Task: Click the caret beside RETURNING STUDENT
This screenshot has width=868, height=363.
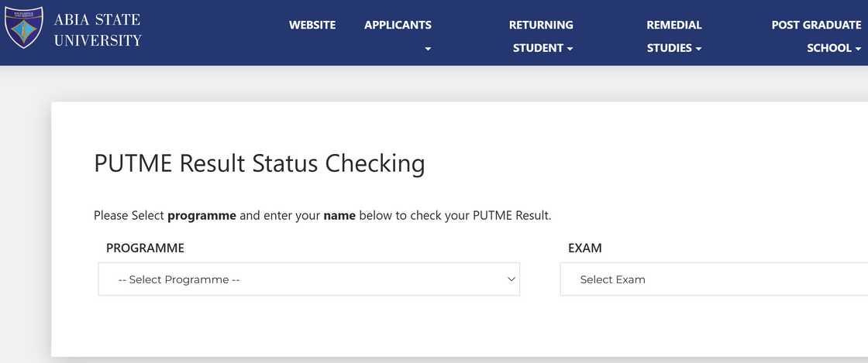Action: pos(570,49)
